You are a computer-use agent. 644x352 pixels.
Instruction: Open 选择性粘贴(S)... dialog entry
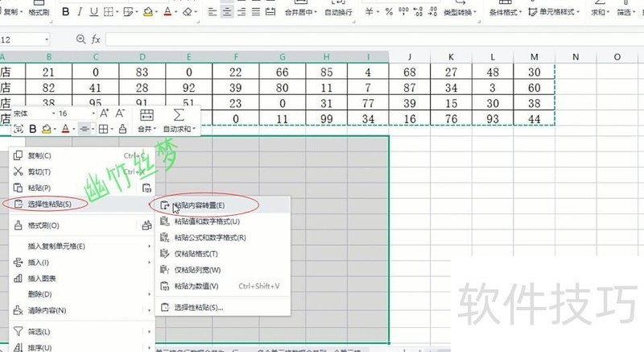point(222,307)
